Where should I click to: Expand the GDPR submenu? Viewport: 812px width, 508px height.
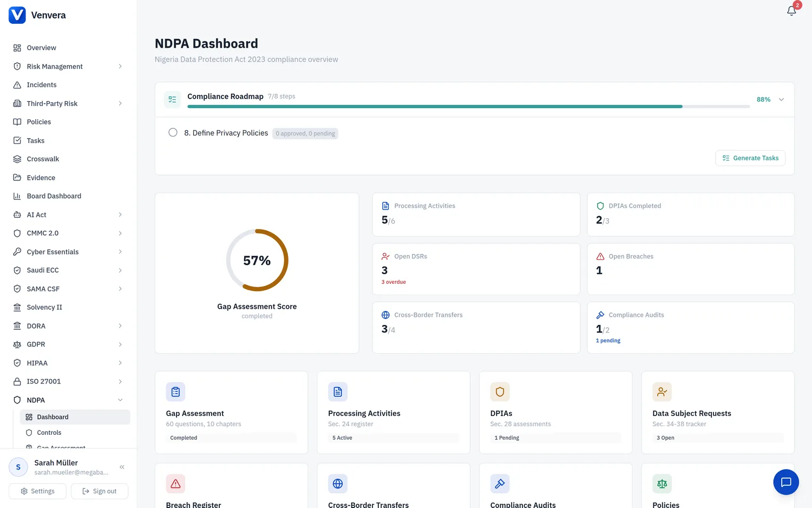tap(120, 344)
